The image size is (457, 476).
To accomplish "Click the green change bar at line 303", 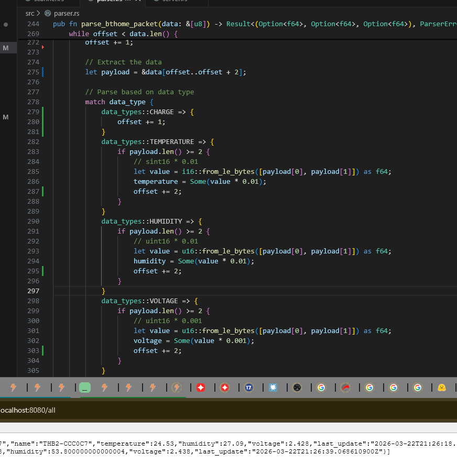I will tap(42, 350).
